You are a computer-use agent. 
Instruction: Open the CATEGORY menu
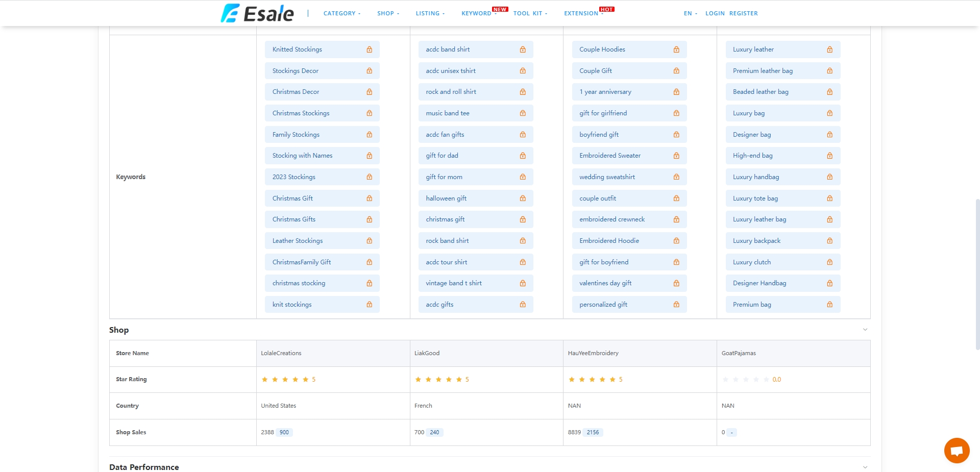pyautogui.click(x=341, y=13)
